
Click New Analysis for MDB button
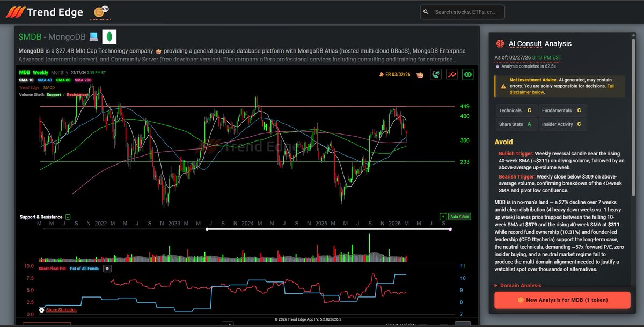(562, 300)
